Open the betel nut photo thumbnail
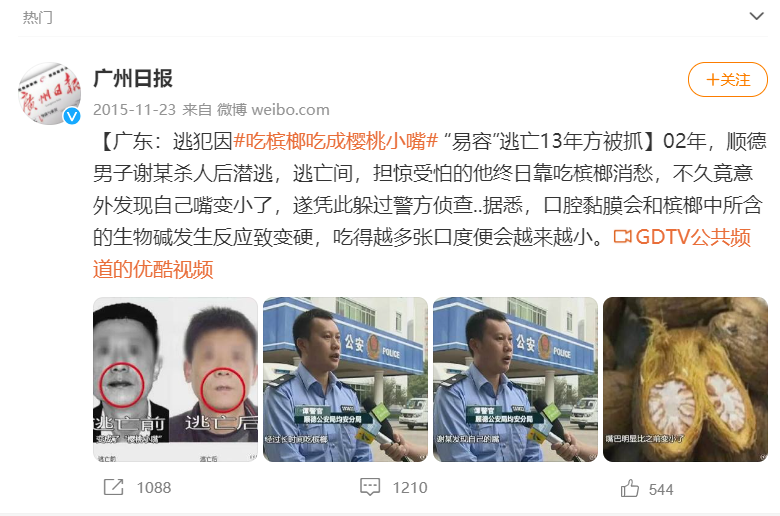 tap(685, 379)
